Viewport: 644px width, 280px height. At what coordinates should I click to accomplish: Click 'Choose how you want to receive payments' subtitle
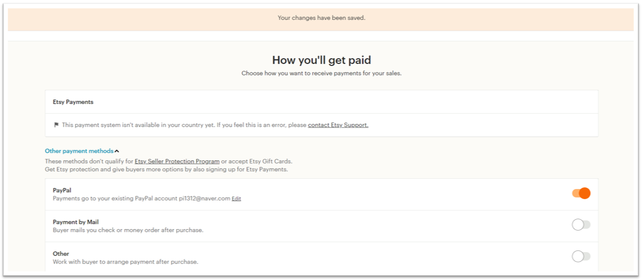click(321, 73)
